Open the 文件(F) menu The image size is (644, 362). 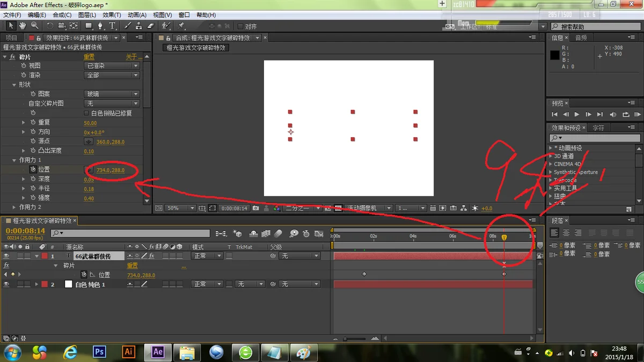click(x=12, y=15)
